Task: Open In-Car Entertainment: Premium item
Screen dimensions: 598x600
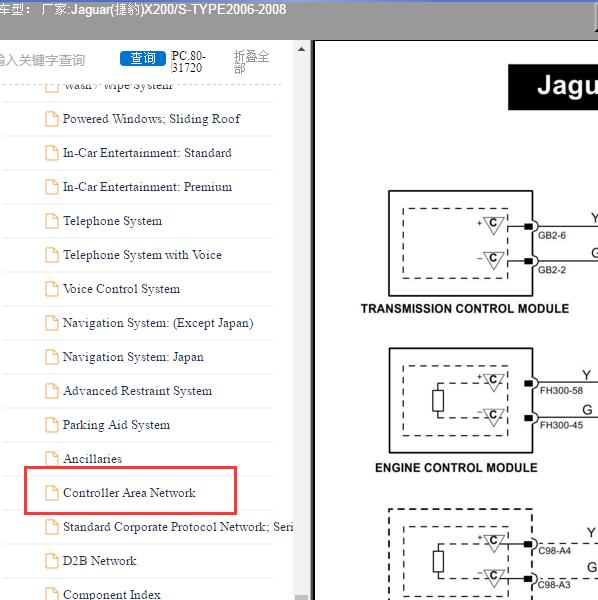Action: pos(147,187)
